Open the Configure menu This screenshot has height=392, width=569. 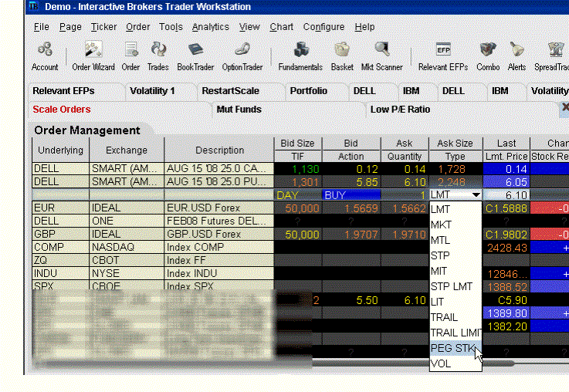tap(323, 27)
